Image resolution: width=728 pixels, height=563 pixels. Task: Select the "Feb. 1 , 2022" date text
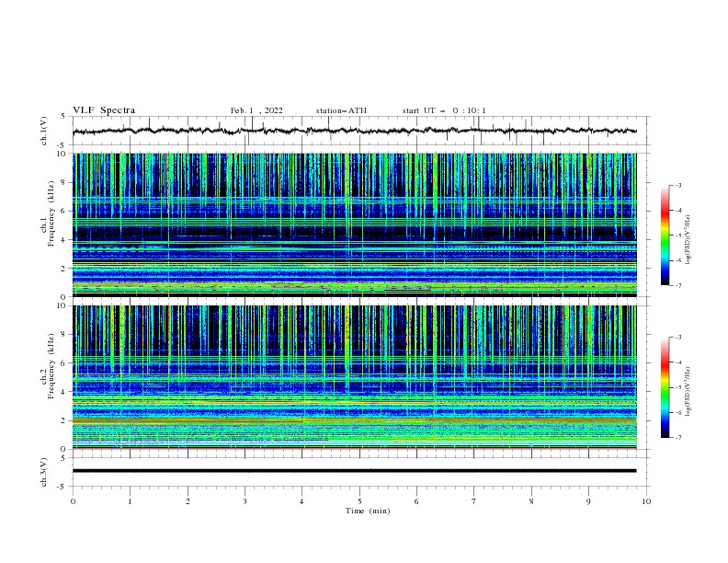(x=256, y=110)
